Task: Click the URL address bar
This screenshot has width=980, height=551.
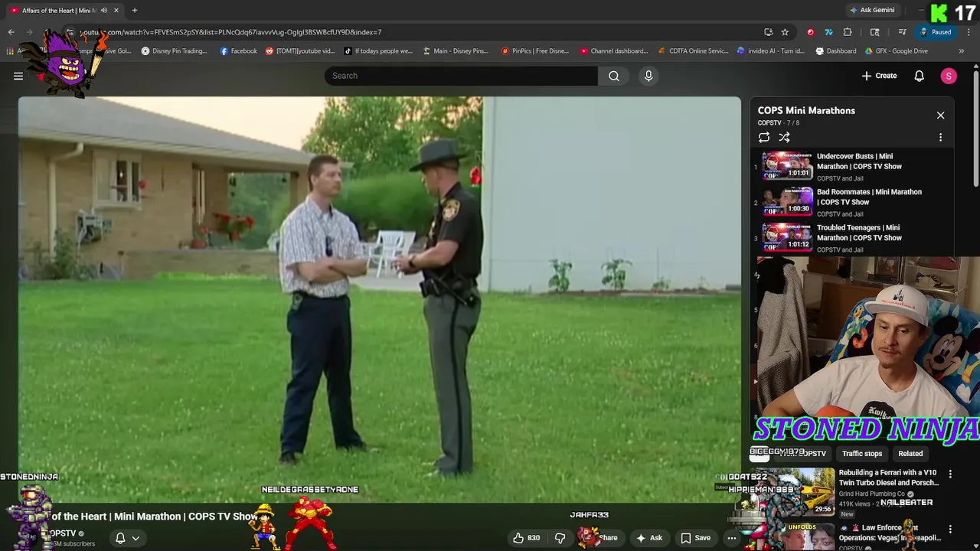Action: tap(413, 32)
